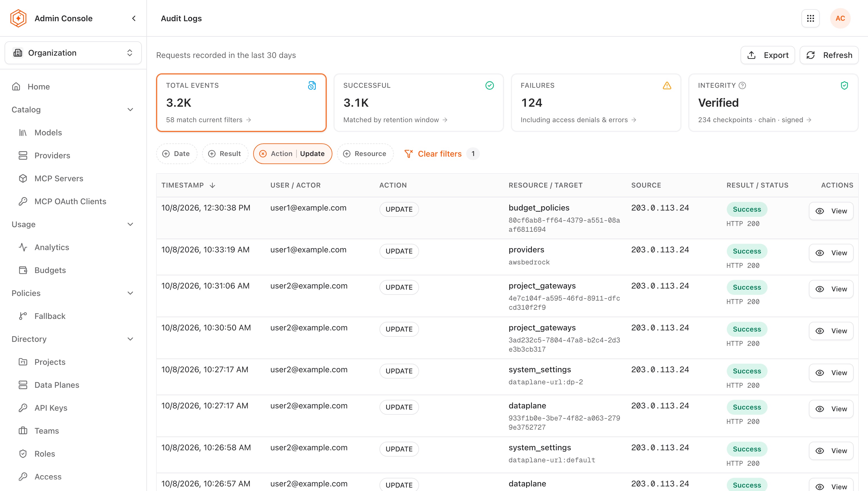Screen dimensions: 868x491
Task: Click the warning triangle on Failures card
Action: (x=667, y=86)
